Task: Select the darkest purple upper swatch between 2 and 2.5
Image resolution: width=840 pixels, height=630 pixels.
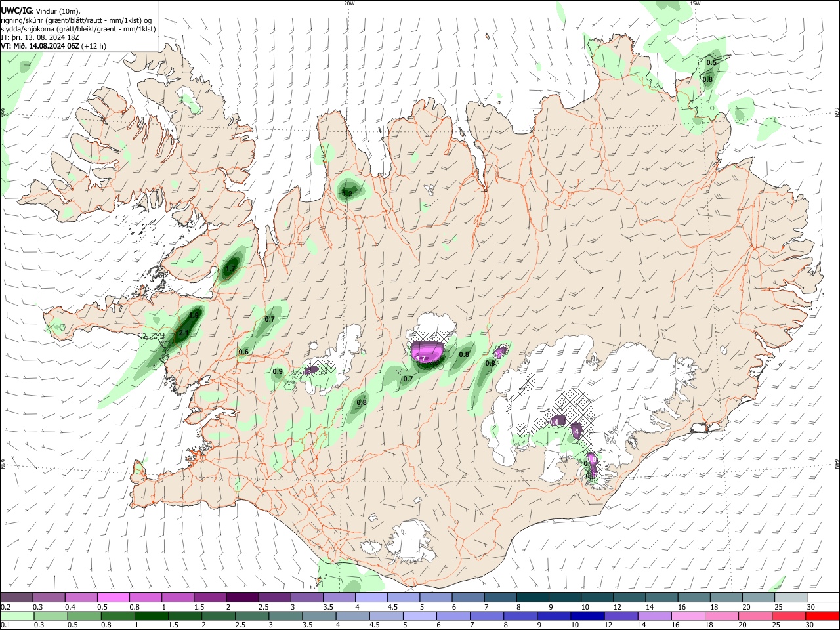Action: 242,597
